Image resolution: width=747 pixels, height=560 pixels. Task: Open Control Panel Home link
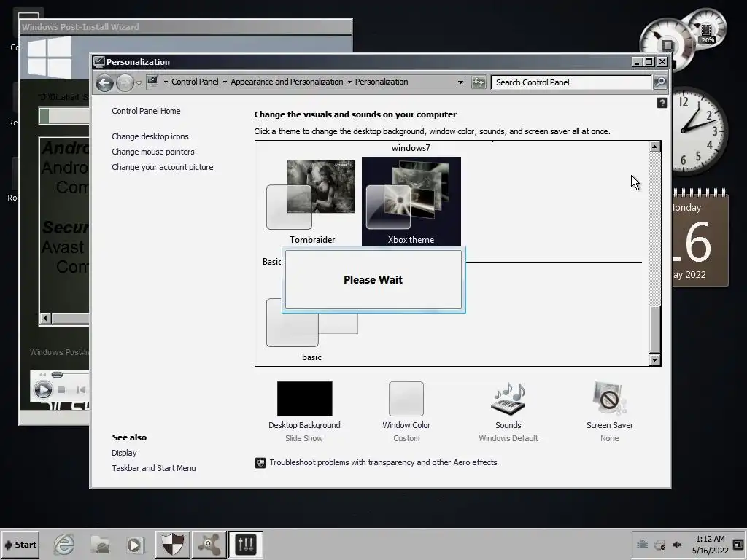(x=146, y=111)
